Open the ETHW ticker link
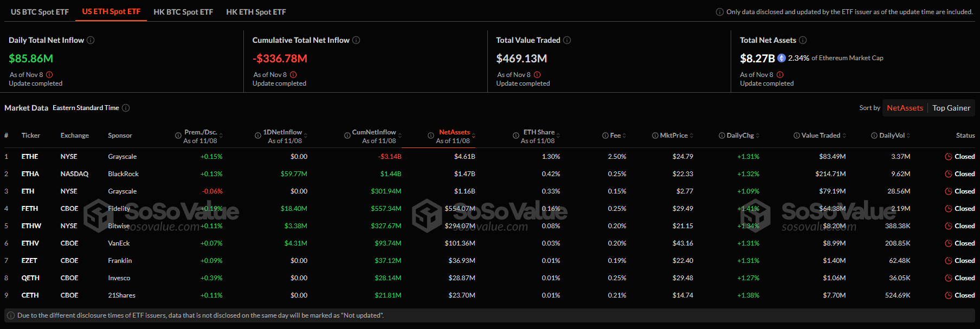The height and width of the screenshot is (329, 980). click(x=31, y=226)
